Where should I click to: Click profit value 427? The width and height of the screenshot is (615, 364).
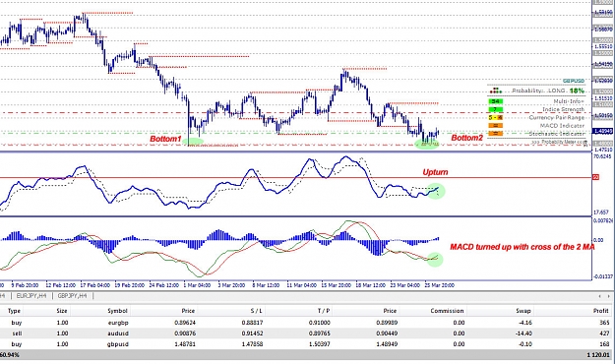pyautogui.click(x=604, y=334)
